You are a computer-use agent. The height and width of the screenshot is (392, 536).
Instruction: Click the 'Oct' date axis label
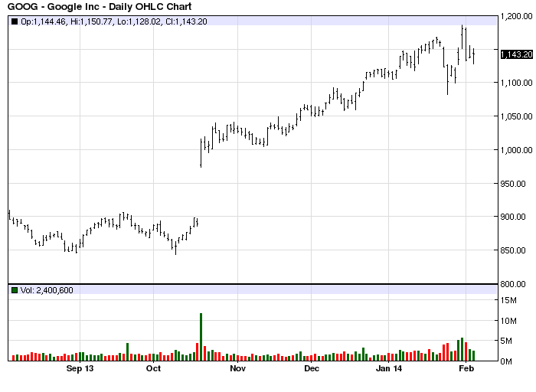[153, 368]
